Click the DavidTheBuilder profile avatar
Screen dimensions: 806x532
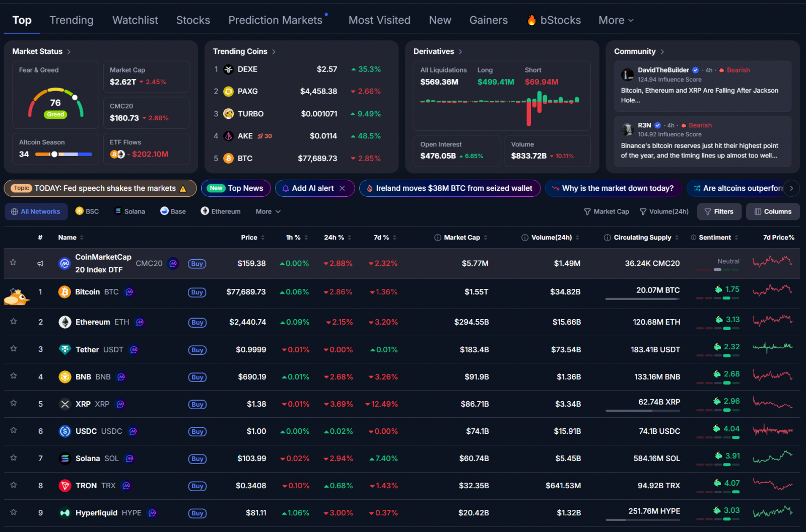[x=628, y=74]
